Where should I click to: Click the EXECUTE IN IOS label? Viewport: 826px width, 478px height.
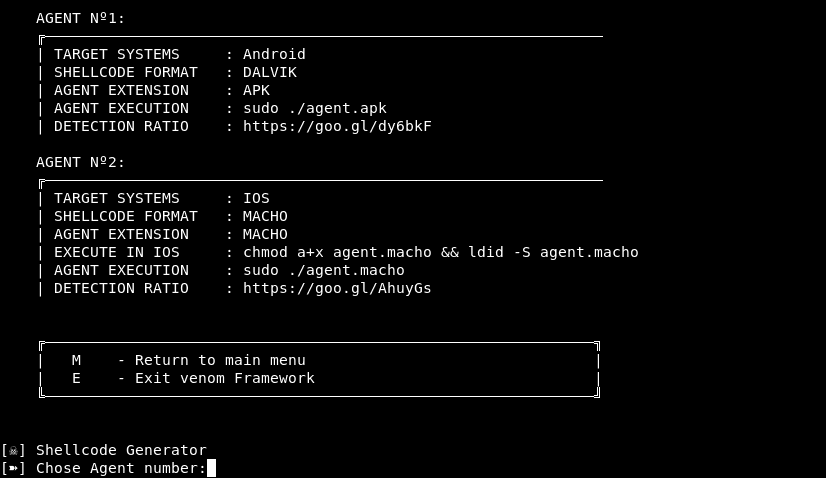point(116,252)
